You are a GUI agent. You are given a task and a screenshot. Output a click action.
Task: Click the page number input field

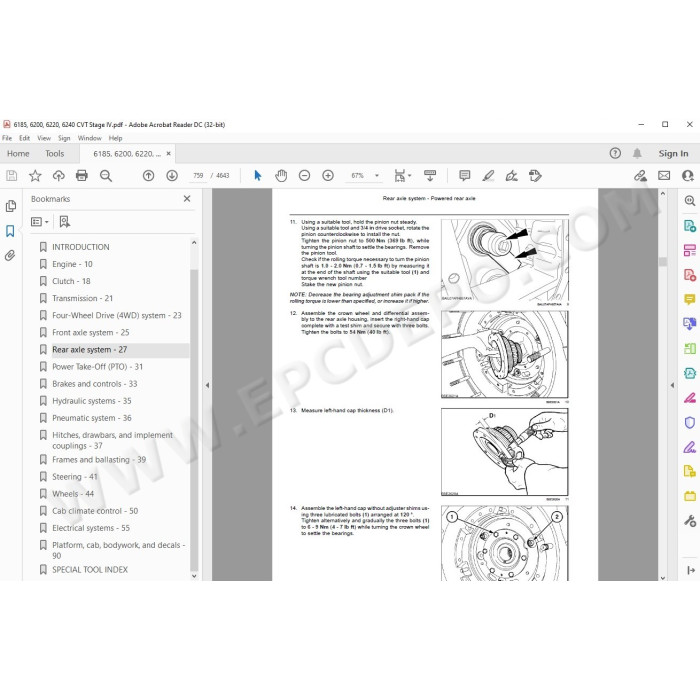coord(198,175)
